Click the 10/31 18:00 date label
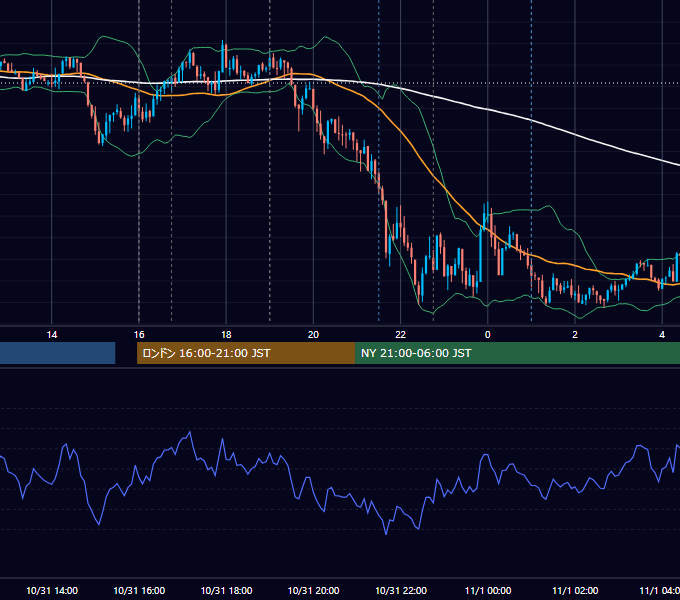Screen dimensions: 680x600 pos(226,590)
